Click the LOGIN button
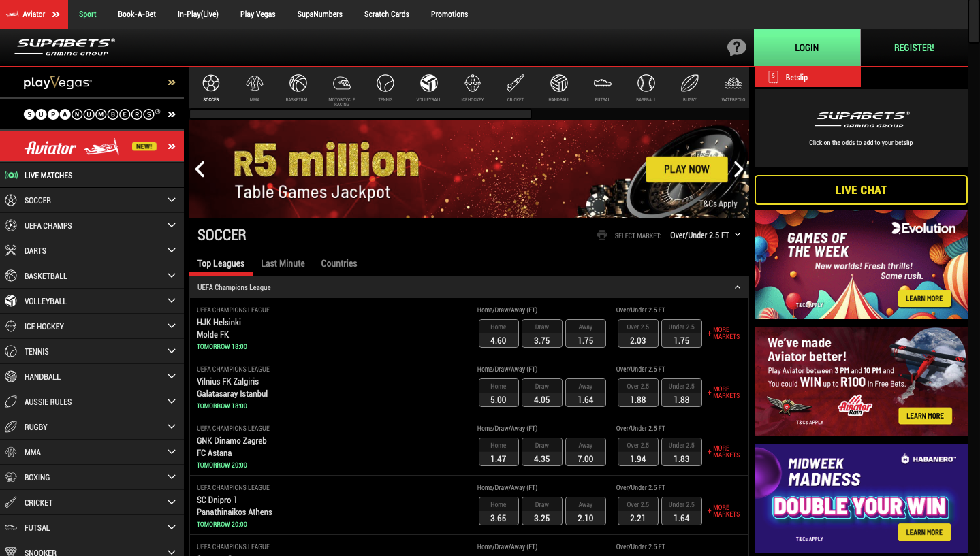The width and height of the screenshot is (980, 556). [807, 48]
